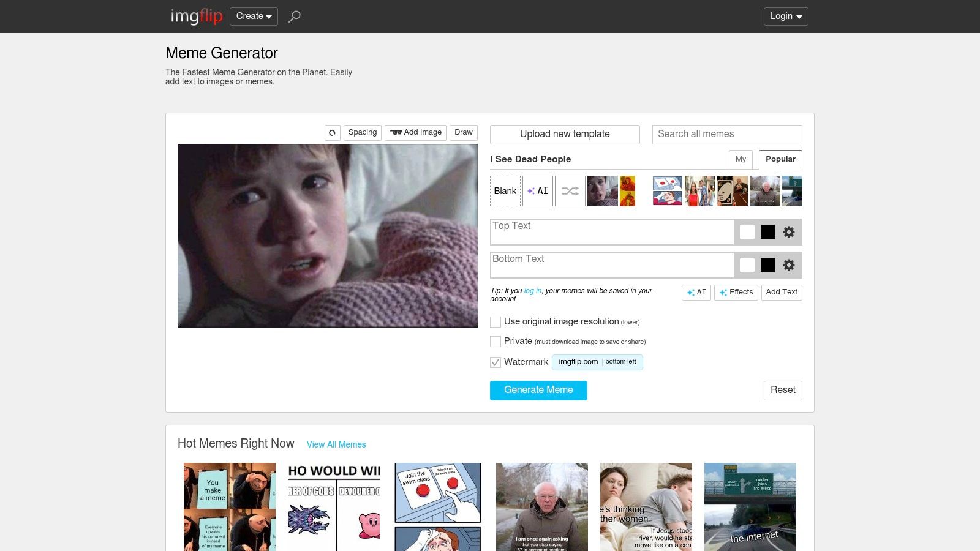Open the Kirby 'Who Would Win' hot meme
This screenshot has width=980, height=551.
[x=334, y=507]
